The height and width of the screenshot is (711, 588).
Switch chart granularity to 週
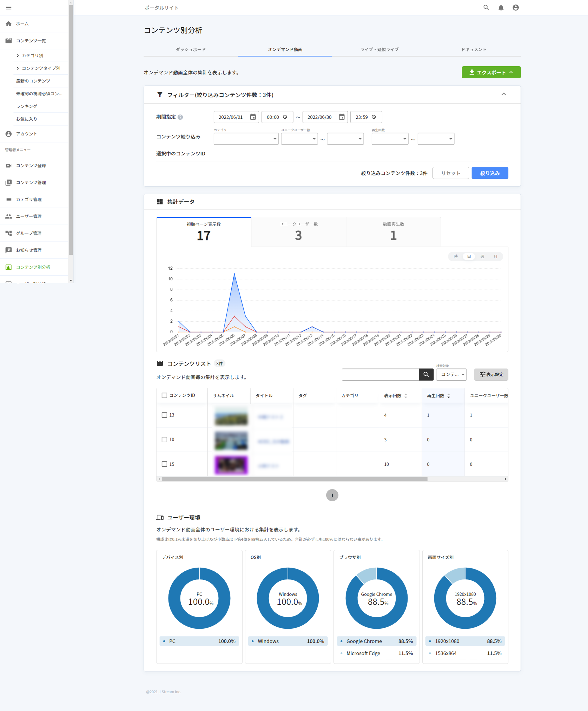(482, 257)
